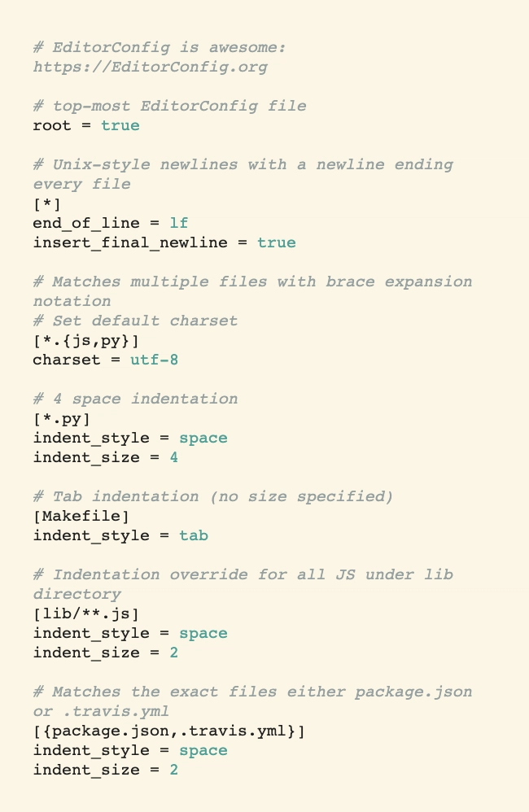Click 'space' value under lib/**.js section
This screenshot has width=529, height=812.
203,634
